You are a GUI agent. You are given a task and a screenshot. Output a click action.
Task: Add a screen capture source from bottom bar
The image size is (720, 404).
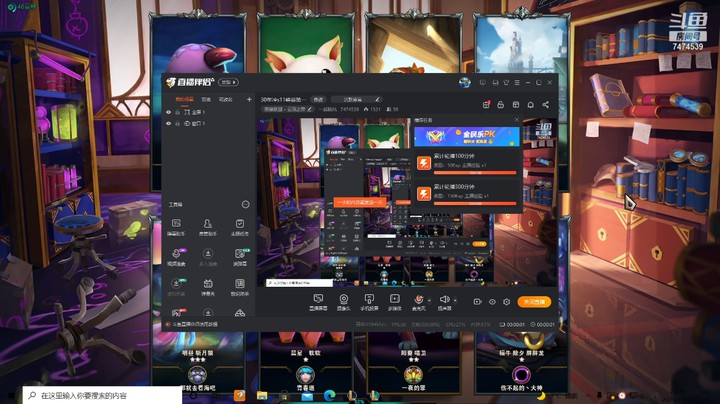318,302
